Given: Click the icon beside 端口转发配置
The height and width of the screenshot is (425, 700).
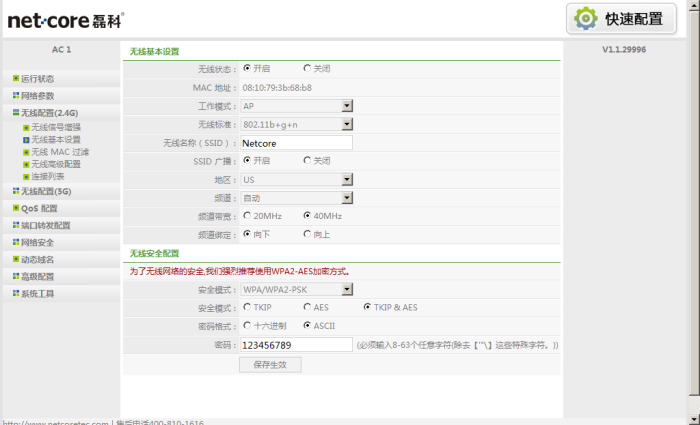Looking at the screenshot, I should coord(16,225).
